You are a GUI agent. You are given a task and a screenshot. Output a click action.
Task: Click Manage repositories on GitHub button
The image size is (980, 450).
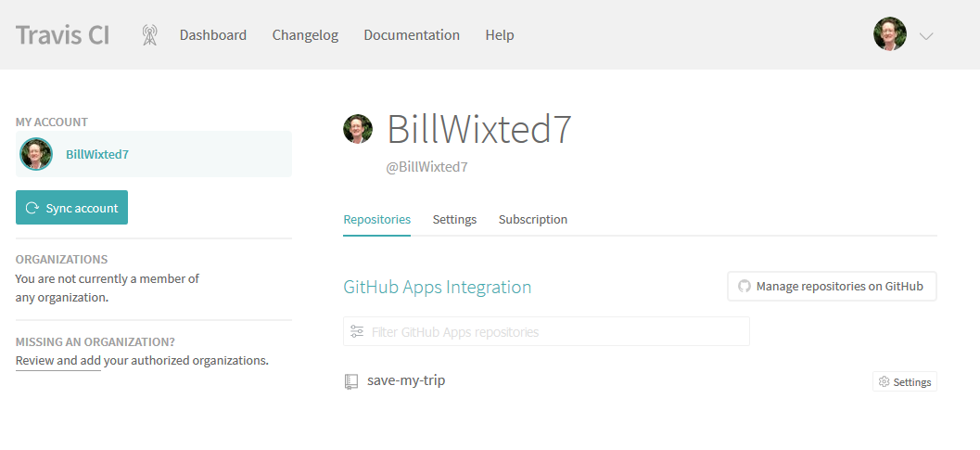pos(832,287)
